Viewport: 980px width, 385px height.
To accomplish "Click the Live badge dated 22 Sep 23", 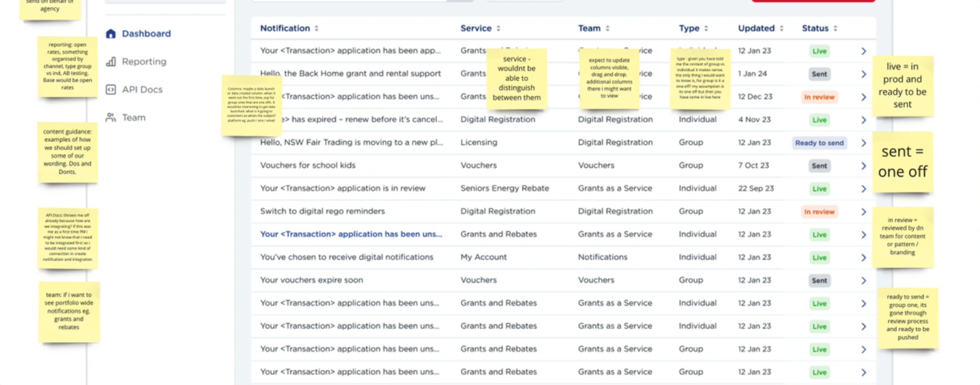I will (x=819, y=189).
